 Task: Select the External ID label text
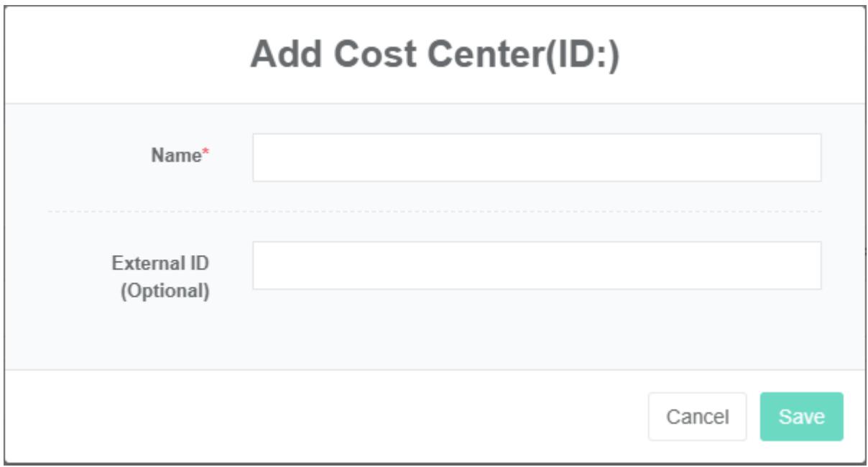tap(160, 264)
